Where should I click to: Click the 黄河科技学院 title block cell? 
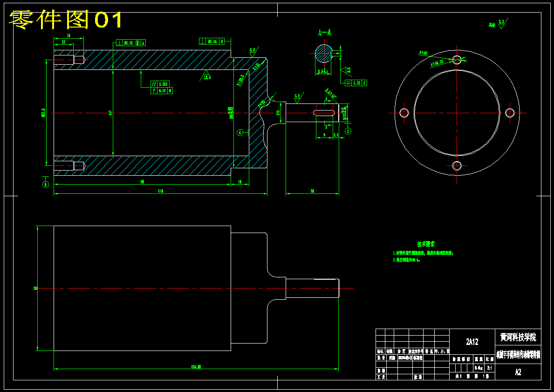point(518,337)
